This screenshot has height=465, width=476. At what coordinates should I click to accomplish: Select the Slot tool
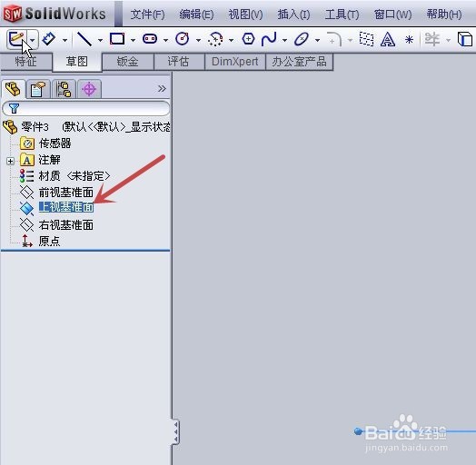click(150, 39)
